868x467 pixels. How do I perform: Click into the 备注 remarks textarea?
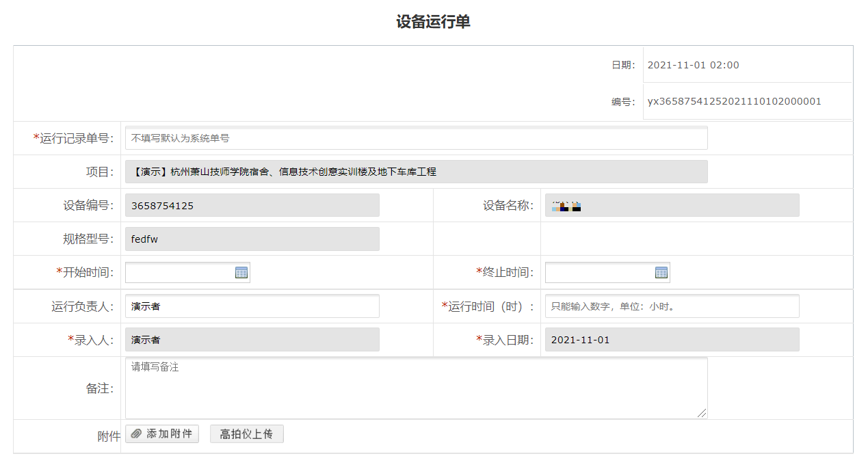(416, 388)
